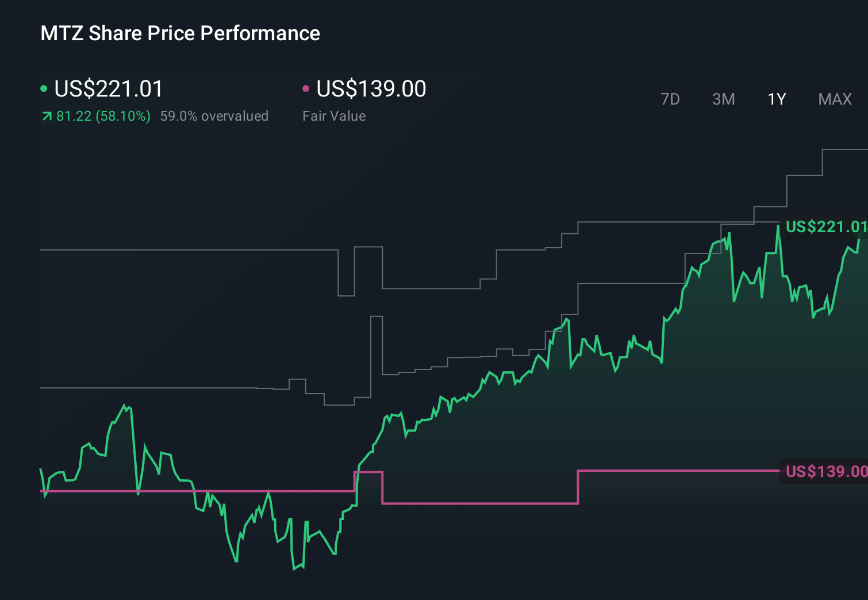Image resolution: width=868 pixels, height=600 pixels.
Task: Select the MAX time range button
Action: [x=835, y=99]
